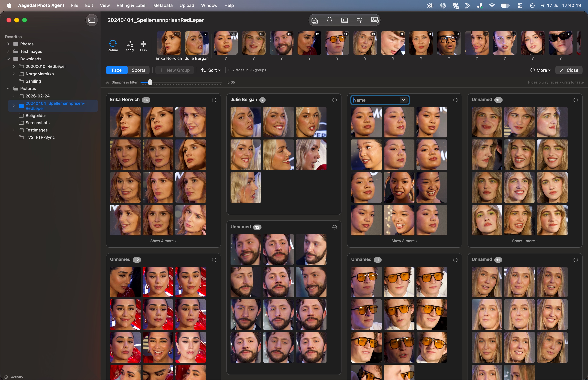The image size is (588, 380).
Task: Select Julie Bergan thumbnail in top strip
Action: coord(197,43)
